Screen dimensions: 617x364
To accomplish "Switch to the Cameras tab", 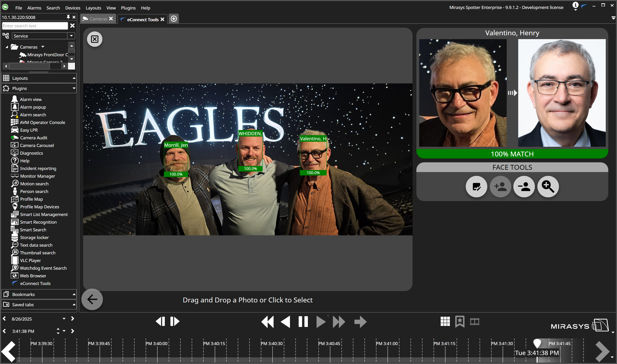I will click(x=98, y=19).
